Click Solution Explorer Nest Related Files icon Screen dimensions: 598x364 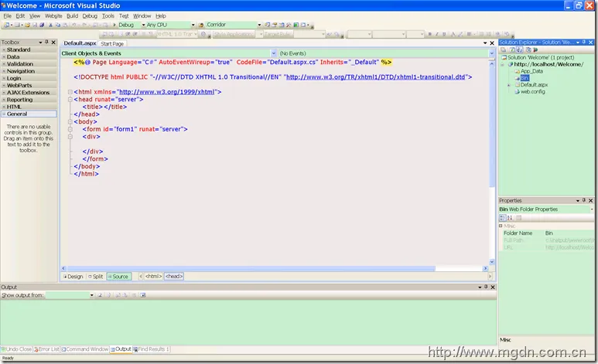pyautogui.click(x=519, y=50)
